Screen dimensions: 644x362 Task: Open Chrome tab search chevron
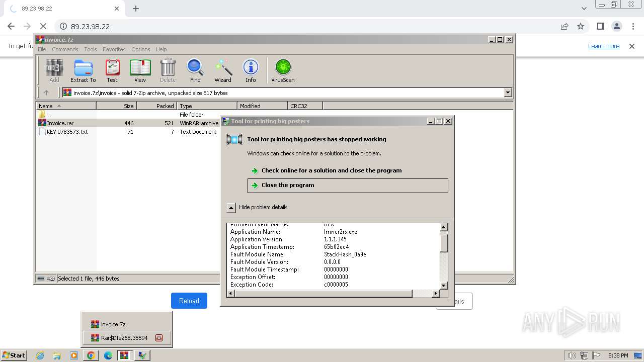click(x=584, y=9)
